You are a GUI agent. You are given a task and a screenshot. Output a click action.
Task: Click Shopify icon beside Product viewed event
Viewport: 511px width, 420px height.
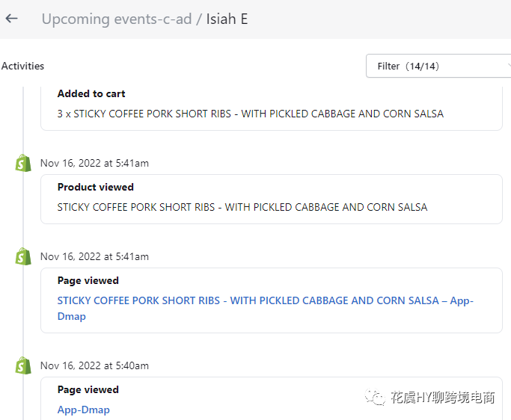click(23, 163)
